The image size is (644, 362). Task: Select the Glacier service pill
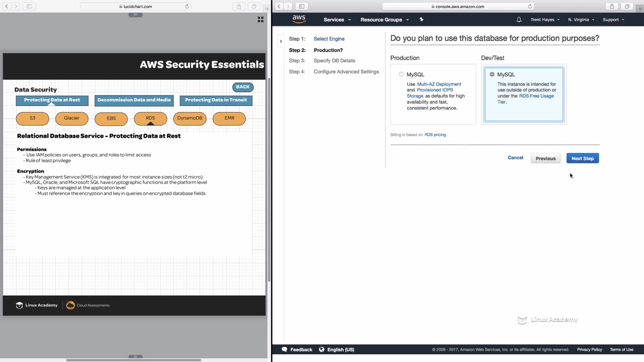tap(72, 119)
